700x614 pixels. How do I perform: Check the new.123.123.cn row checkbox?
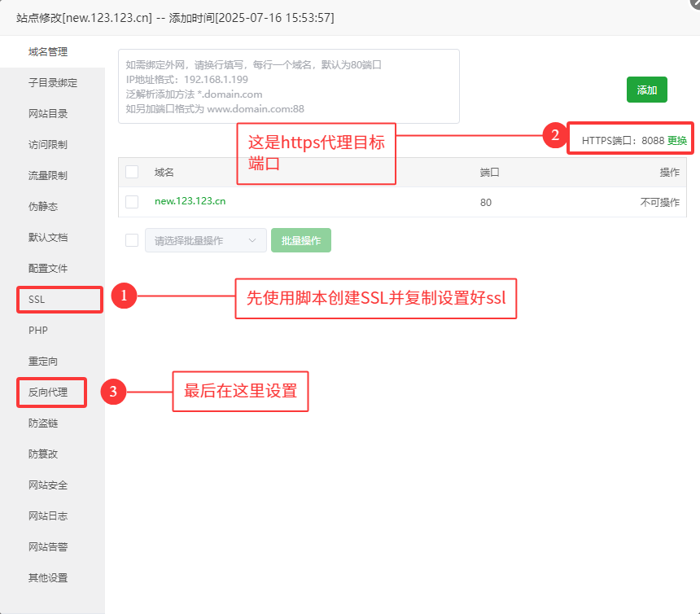coord(132,202)
